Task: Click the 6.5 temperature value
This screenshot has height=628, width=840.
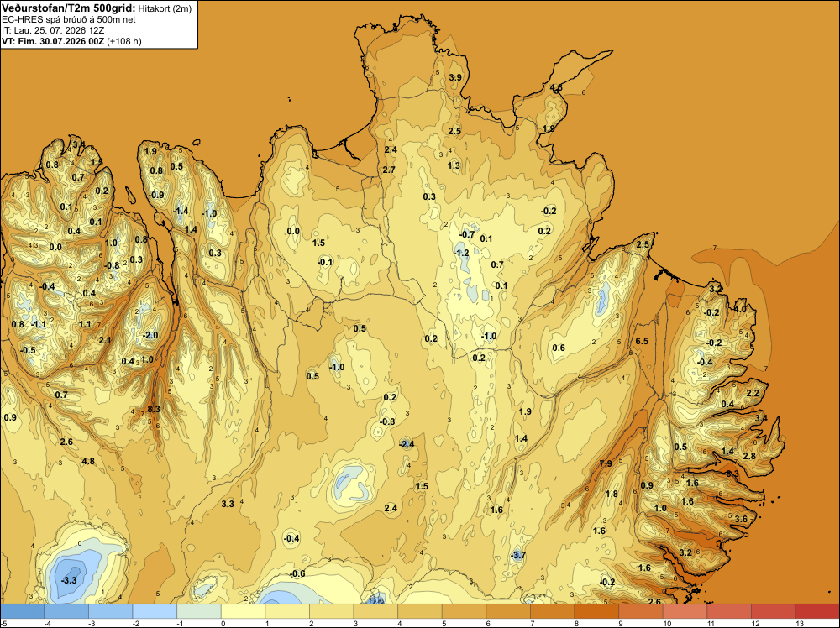Action: pos(642,341)
